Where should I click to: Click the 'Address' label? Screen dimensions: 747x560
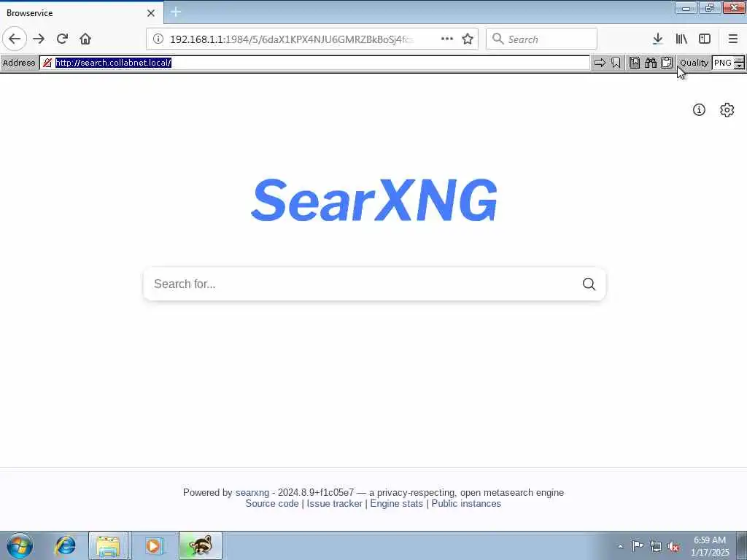tap(19, 63)
